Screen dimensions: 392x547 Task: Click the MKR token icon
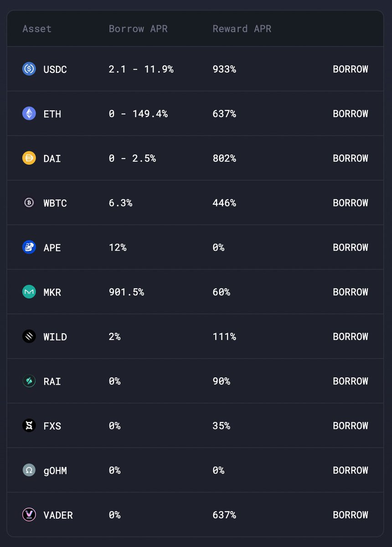(x=29, y=292)
